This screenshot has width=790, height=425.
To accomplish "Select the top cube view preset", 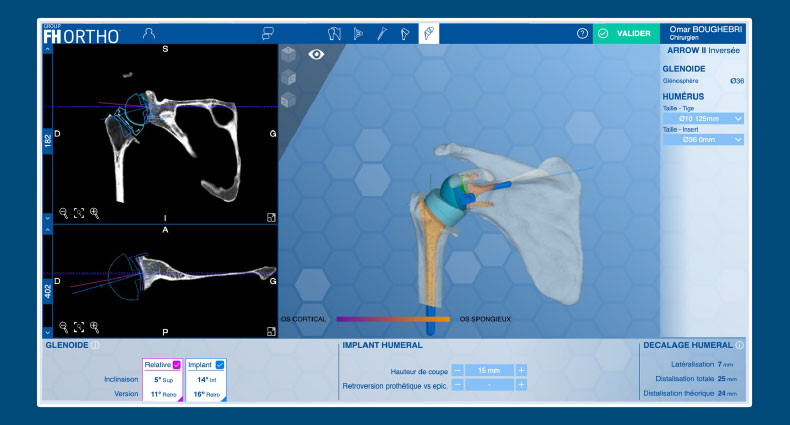I will click(289, 54).
